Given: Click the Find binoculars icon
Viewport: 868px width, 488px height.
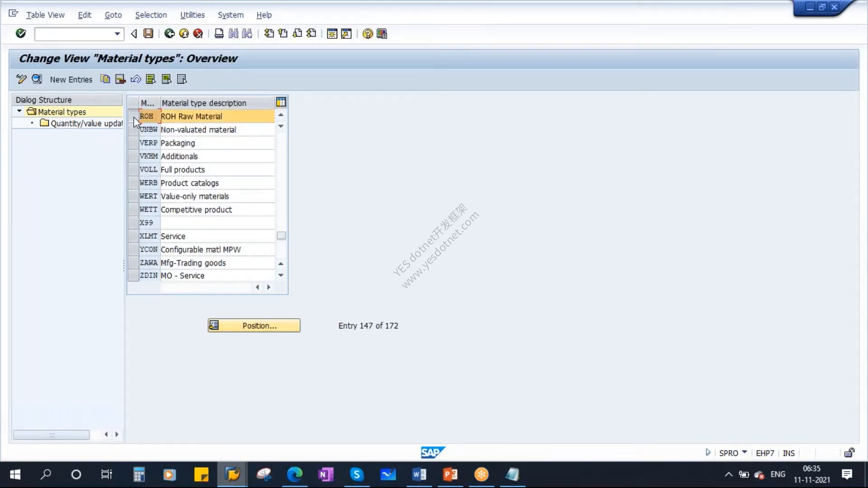Looking at the screenshot, I should [233, 33].
